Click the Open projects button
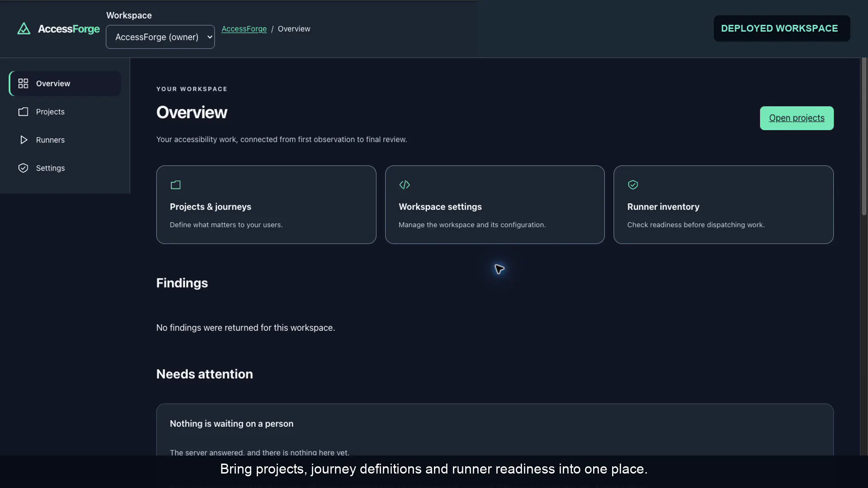 tap(797, 118)
